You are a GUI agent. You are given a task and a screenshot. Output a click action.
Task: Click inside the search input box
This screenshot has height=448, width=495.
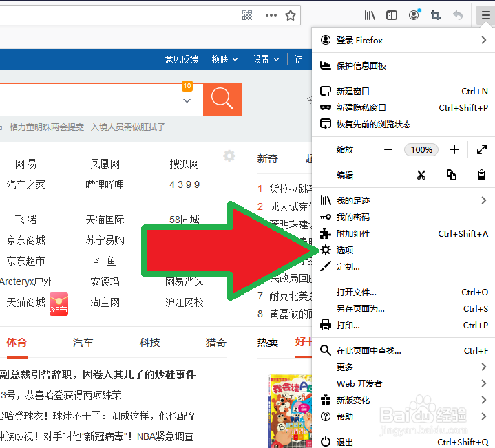(x=101, y=100)
